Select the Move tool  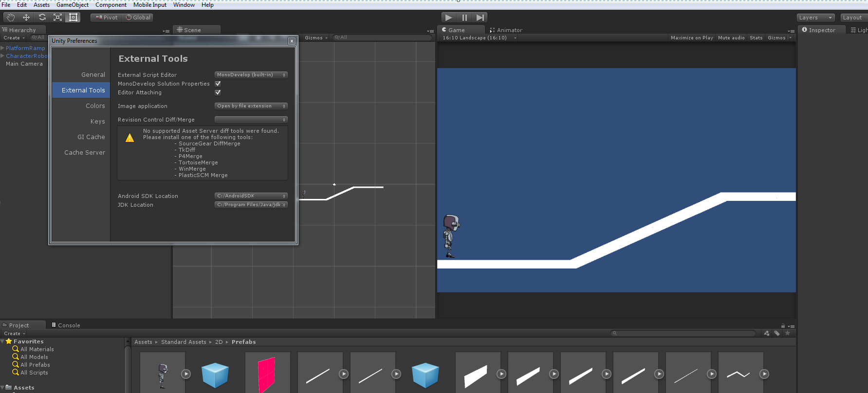coord(26,18)
